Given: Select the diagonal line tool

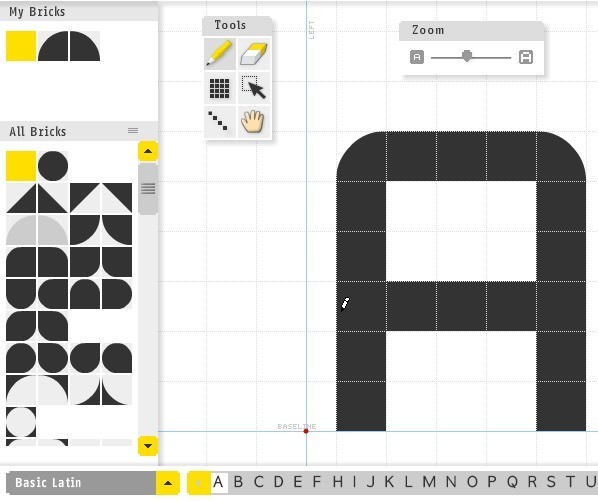Looking at the screenshot, I should 220,122.
